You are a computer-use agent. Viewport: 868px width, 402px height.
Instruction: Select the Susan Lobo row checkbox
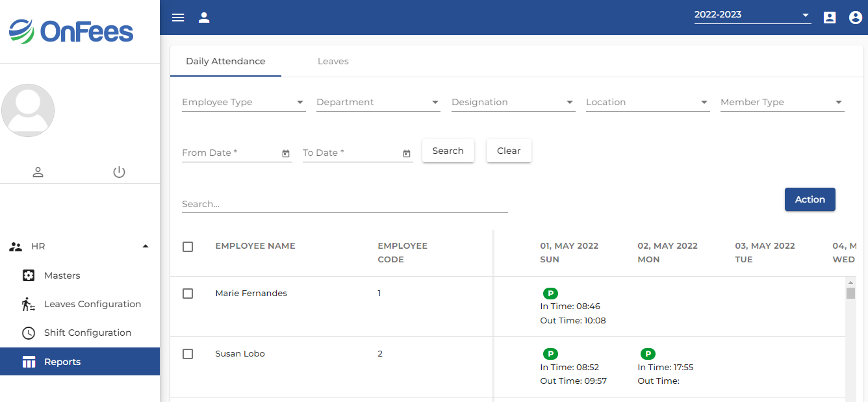click(188, 354)
